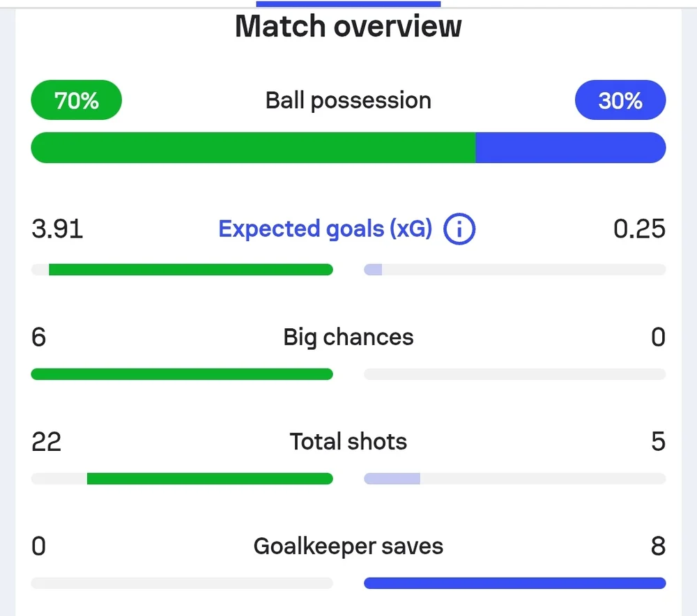Viewport: 697px width, 616px height.
Task: Click the 3.91 xG value
Action: [57, 229]
